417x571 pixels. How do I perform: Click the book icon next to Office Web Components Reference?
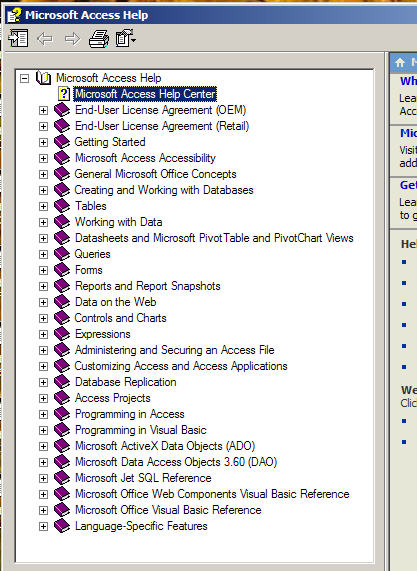click(x=62, y=494)
